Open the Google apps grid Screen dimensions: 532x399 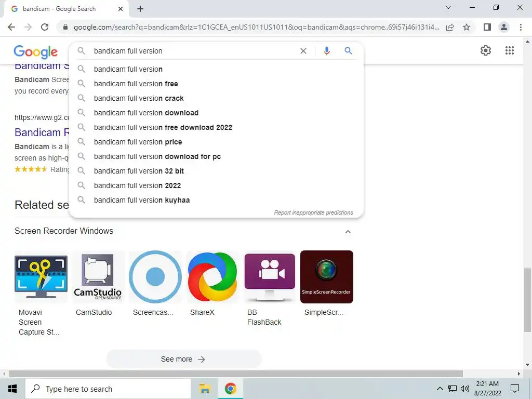510,50
